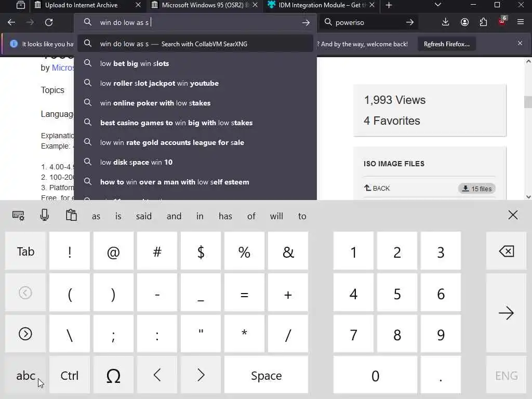
Task: Tap the Ctrl key on keyboard
Action: (x=70, y=375)
